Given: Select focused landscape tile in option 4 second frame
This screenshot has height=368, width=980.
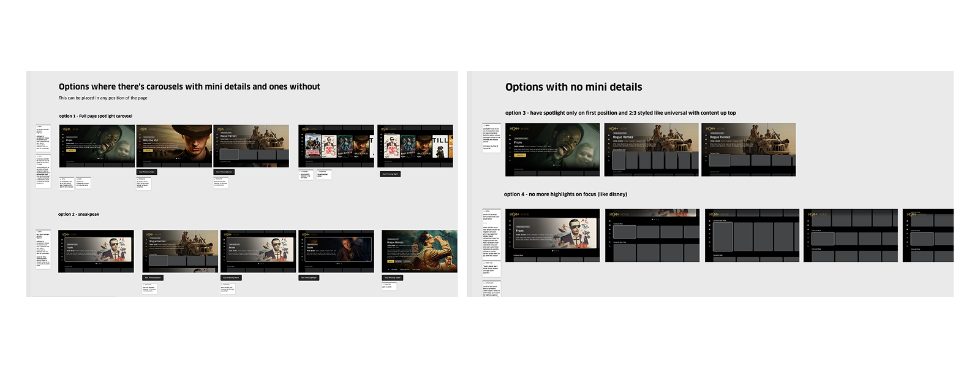Looking at the screenshot, I should point(624,232).
